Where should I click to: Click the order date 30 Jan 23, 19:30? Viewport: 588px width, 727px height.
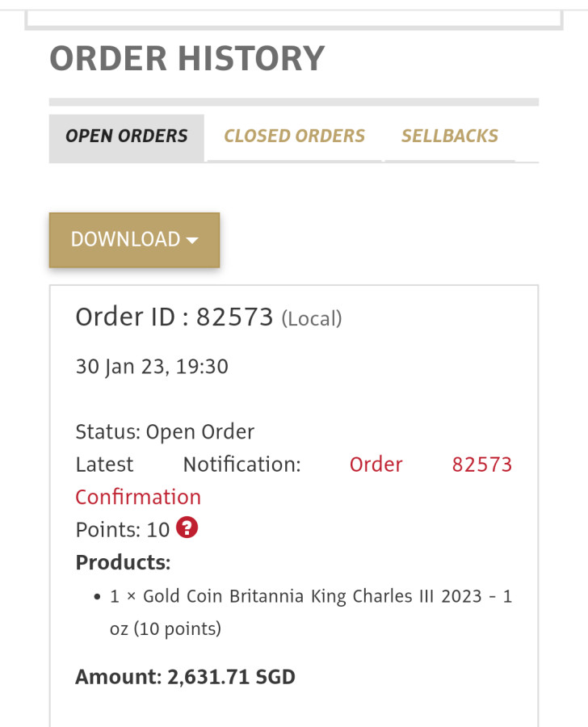coord(152,367)
